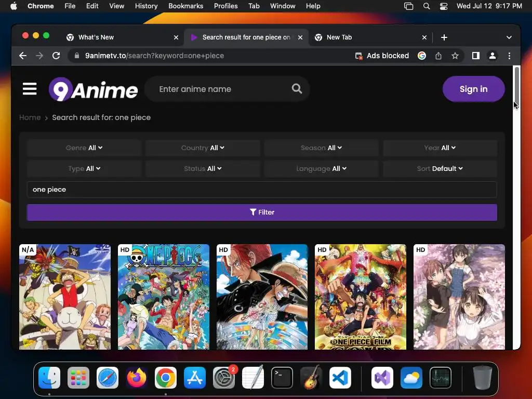
Task: Click the URL address bar
Action: click(x=210, y=56)
